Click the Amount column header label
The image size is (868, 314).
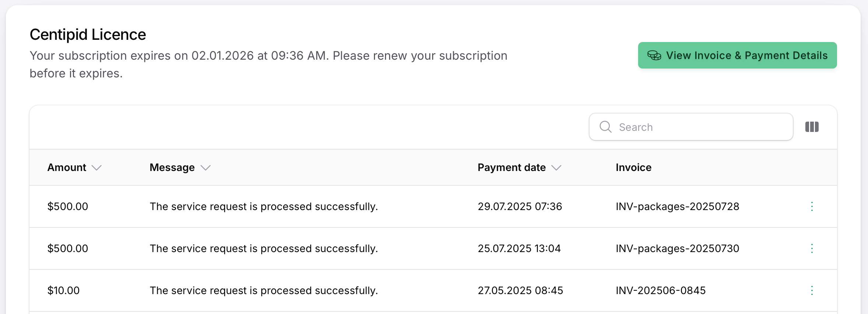tap(67, 167)
